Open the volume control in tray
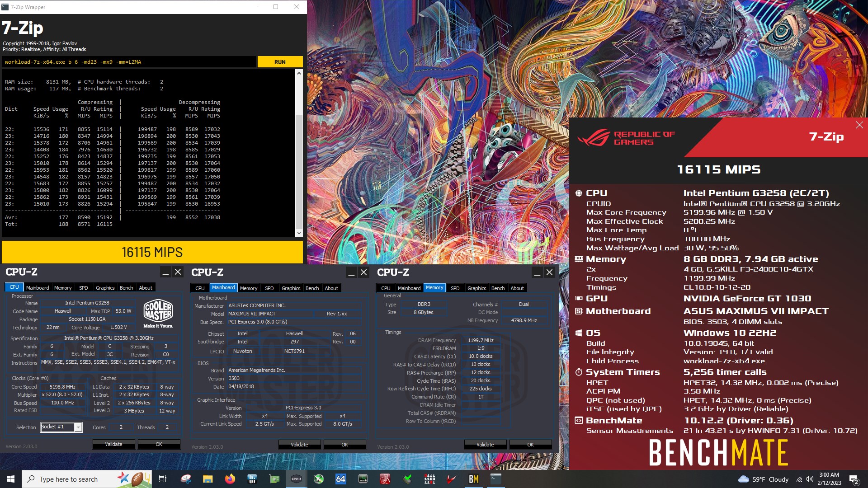The height and width of the screenshot is (488, 868). coord(809,479)
